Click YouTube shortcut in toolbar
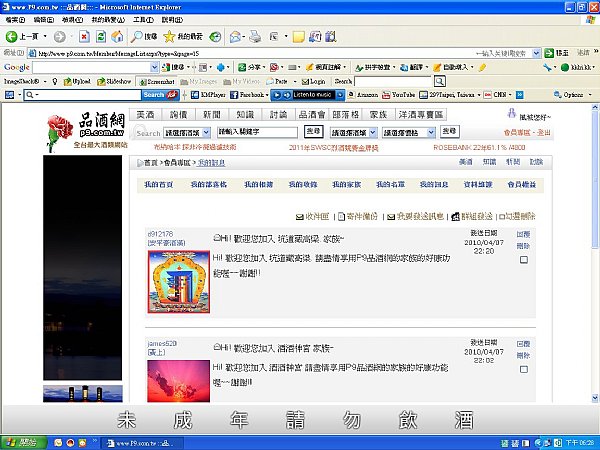The width and height of the screenshot is (600, 450). (398, 95)
